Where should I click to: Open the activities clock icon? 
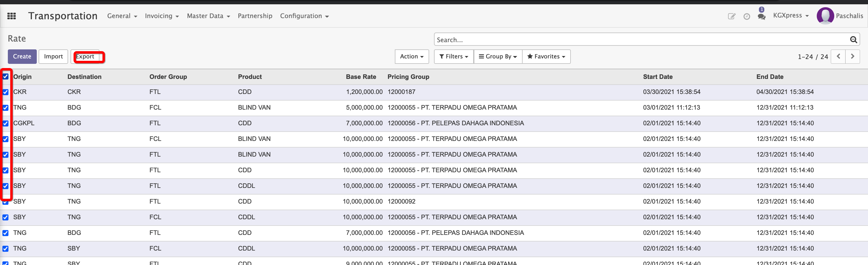(746, 16)
